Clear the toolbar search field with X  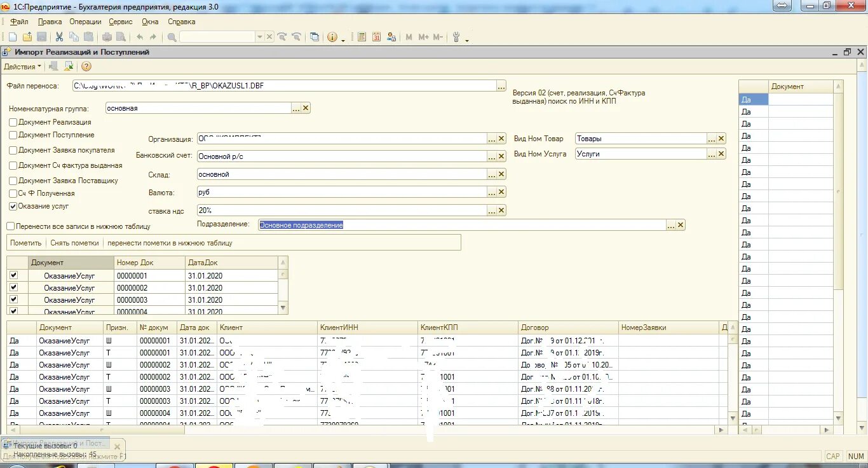269,38
